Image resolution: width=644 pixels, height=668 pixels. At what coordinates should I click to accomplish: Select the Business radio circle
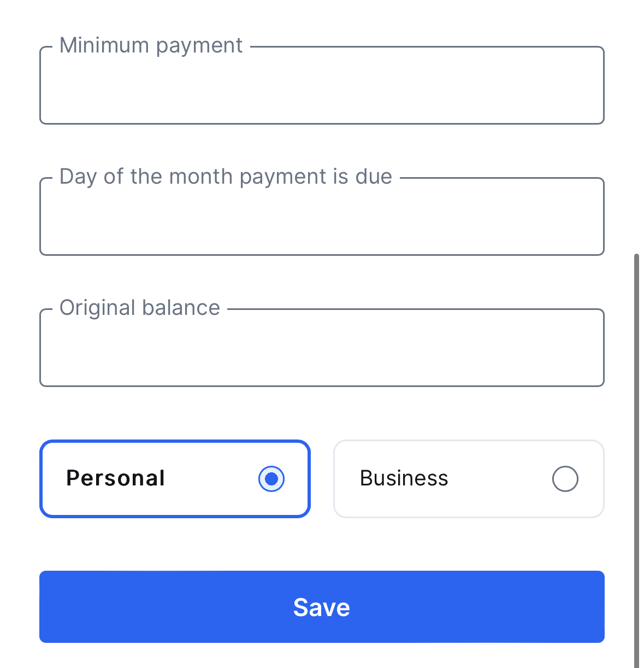(x=565, y=479)
